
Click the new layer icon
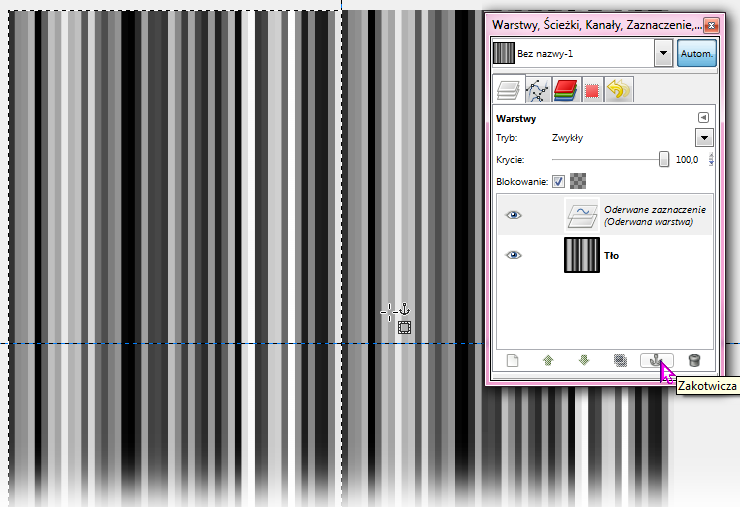[512, 361]
